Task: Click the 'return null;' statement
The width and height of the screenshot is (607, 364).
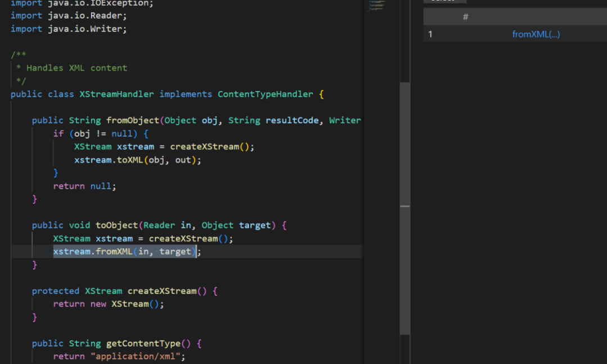Action: [x=84, y=186]
